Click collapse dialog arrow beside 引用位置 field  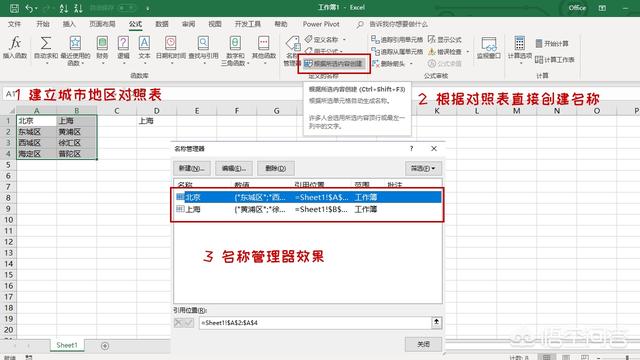point(436,322)
